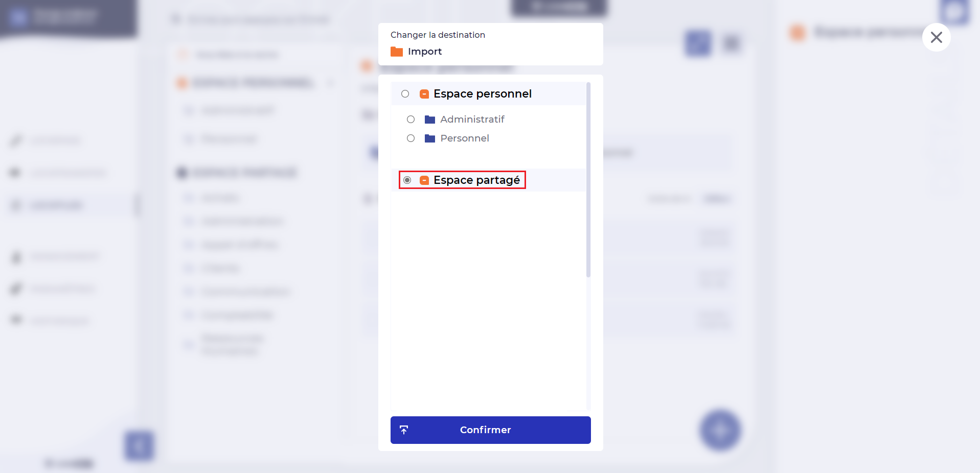Click the Import destination name
Image resolution: width=980 pixels, height=473 pixels.
coord(425,52)
